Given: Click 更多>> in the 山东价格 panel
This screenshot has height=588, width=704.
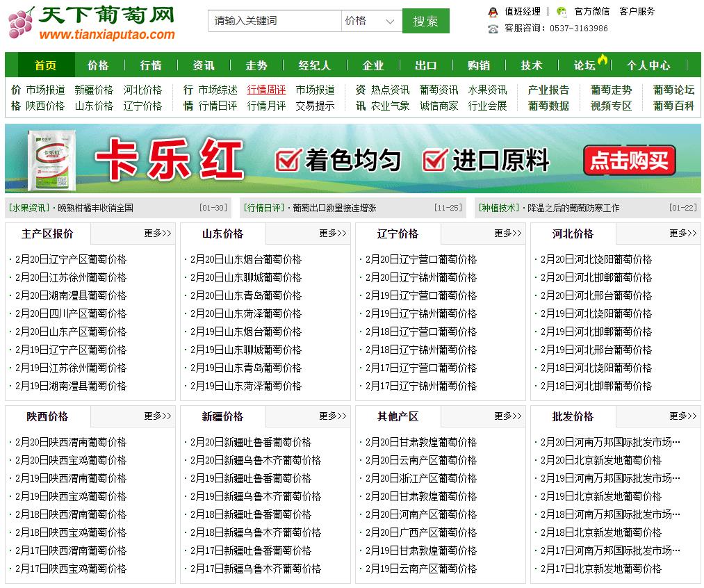Looking at the screenshot, I should click(333, 233).
